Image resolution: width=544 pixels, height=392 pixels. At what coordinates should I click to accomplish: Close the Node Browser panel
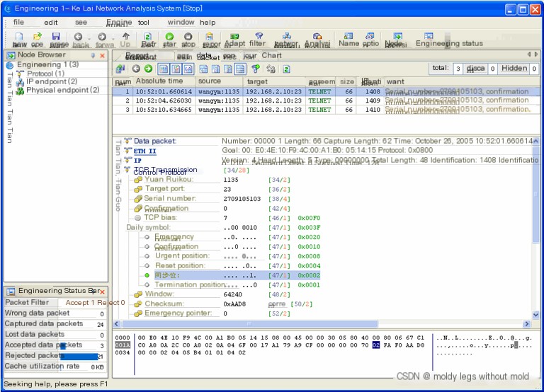pyautogui.click(x=102, y=55)
